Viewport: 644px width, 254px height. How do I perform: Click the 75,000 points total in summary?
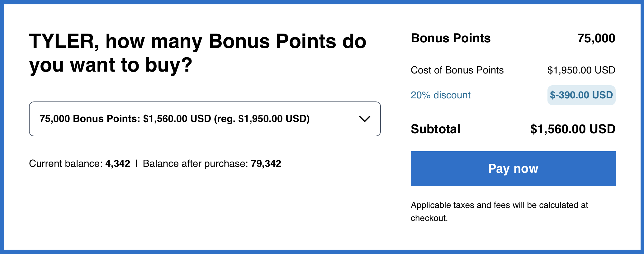[596, 38]
